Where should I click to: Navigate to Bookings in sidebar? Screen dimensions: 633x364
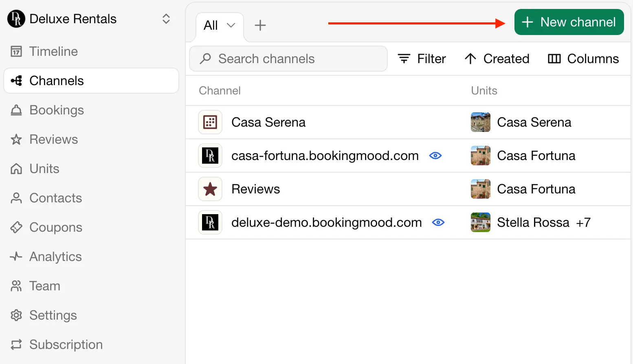tap(56, 110)
